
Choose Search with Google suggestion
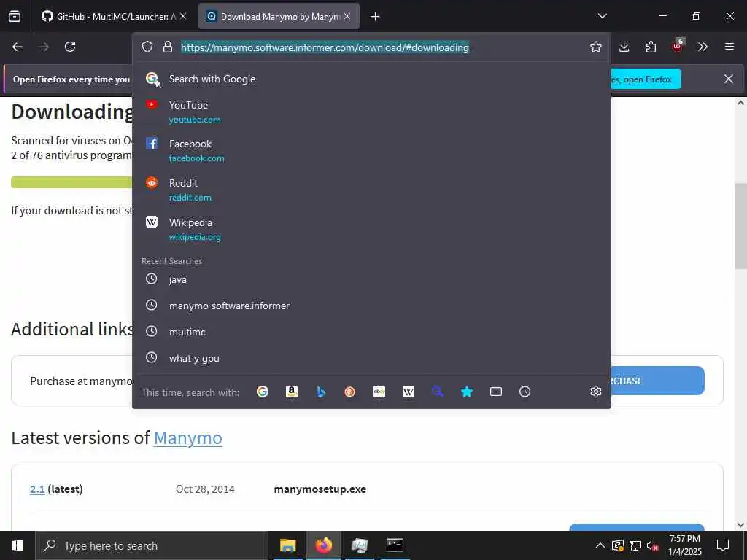click(371, 79)
